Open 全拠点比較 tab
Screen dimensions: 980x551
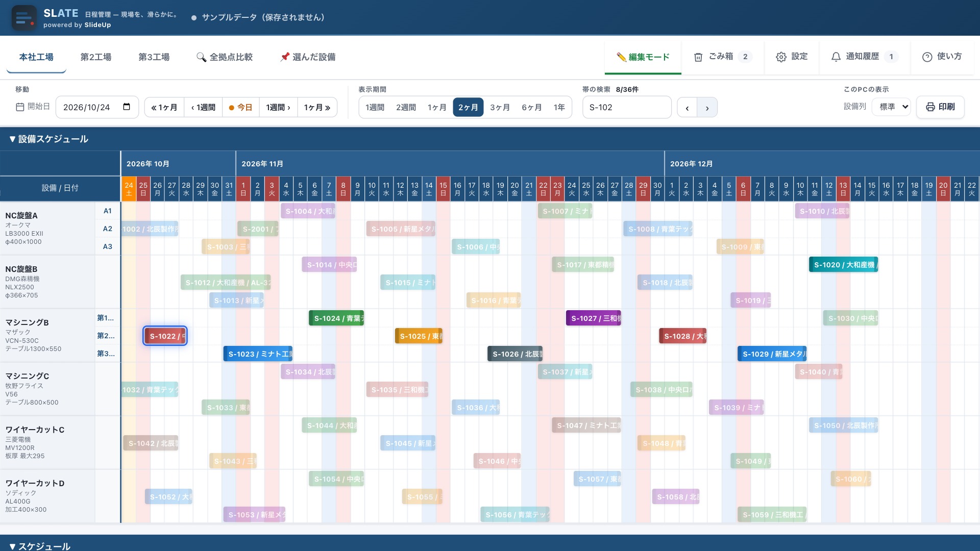[225, 57]
